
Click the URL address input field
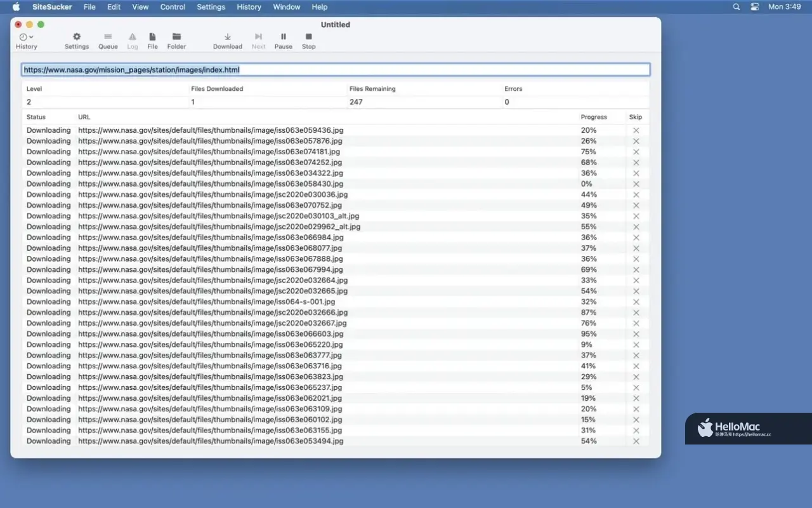point(336,70)
